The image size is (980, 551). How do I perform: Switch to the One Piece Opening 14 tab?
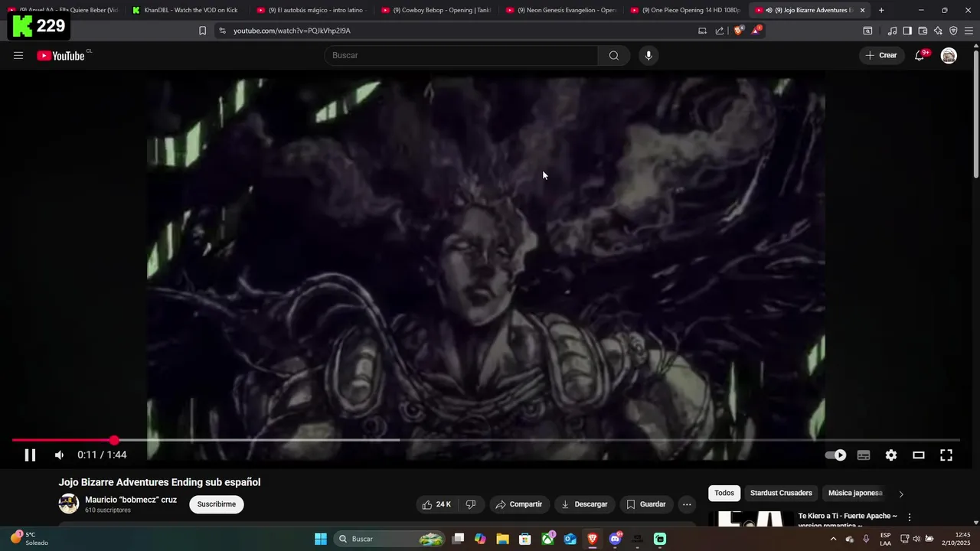[685, 10]
